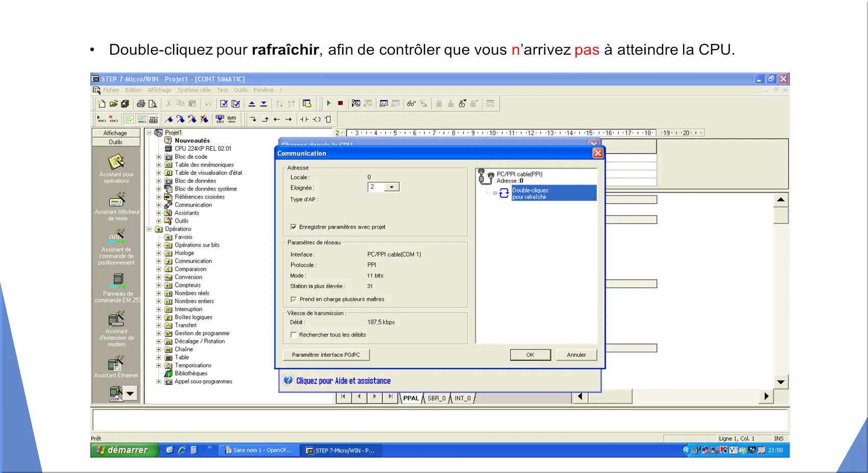Expand Bloc de données node
868x473 pixels.
159,181
